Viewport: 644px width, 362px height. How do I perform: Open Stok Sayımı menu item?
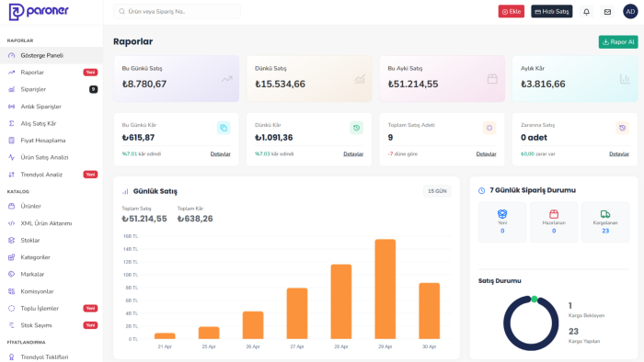(x=52, y=325)
